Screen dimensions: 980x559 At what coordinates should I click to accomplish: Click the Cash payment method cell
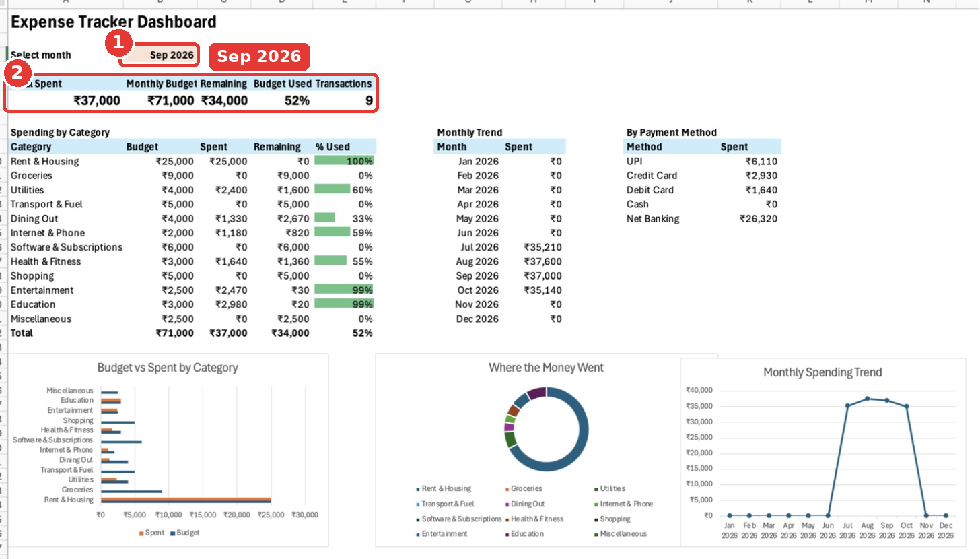[638, 204]
